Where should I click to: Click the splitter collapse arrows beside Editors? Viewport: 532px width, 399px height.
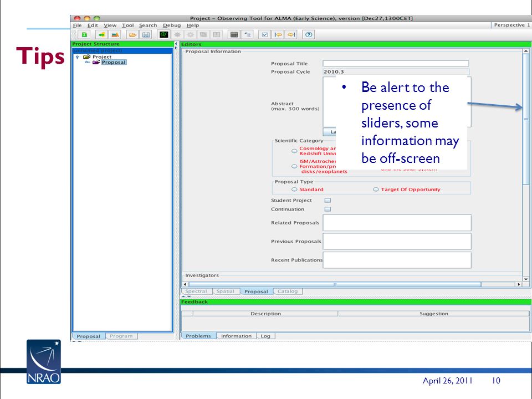coord(176,45)
